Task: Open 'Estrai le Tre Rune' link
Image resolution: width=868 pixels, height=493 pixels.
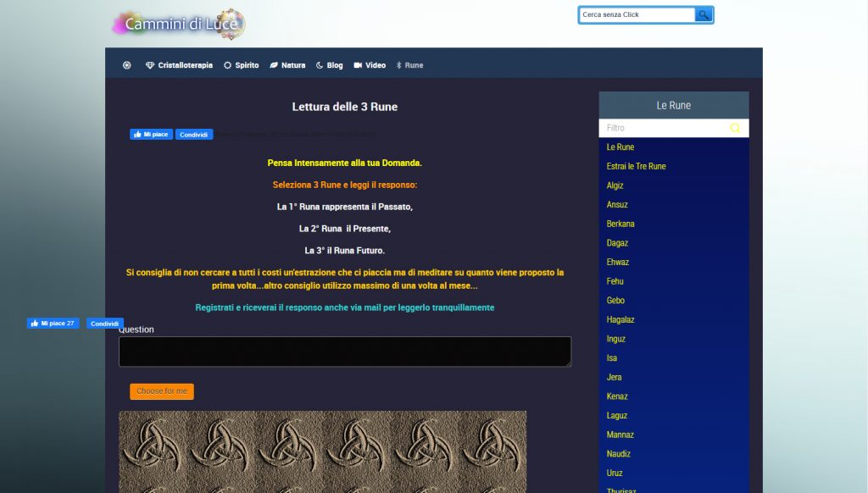Action: 636,166
